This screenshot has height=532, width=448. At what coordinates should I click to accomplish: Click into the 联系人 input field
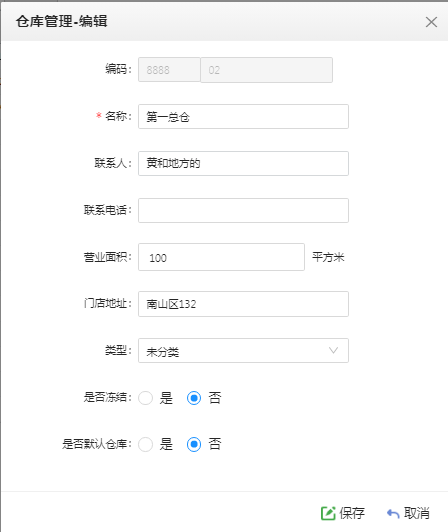point(243,164)
